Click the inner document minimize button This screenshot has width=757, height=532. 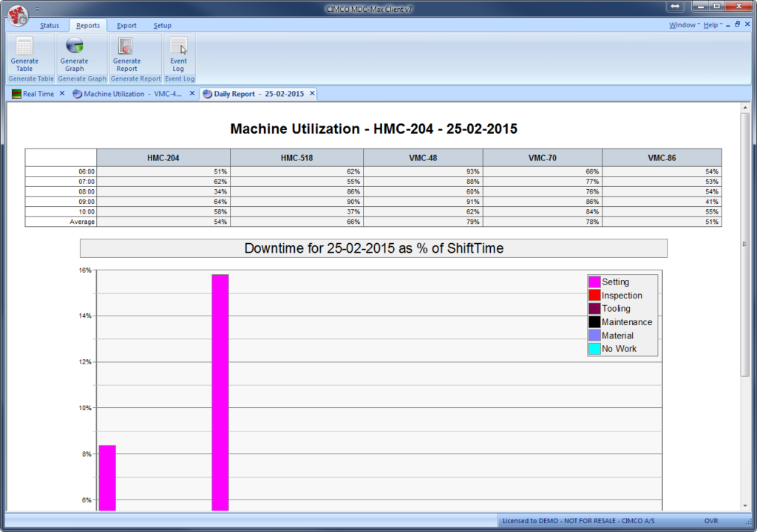pyautogui.click(x=728, y=25)
